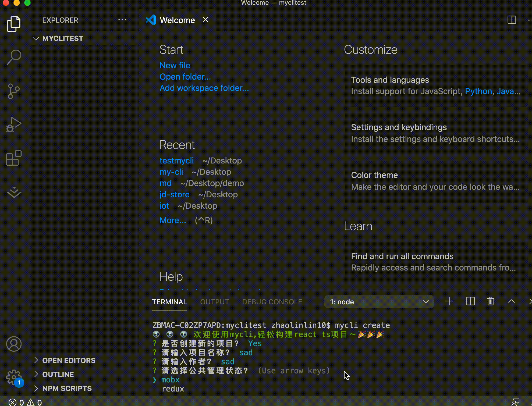Switch to the TERMINAL tab

pyautogui.click(x=169, y=302)
